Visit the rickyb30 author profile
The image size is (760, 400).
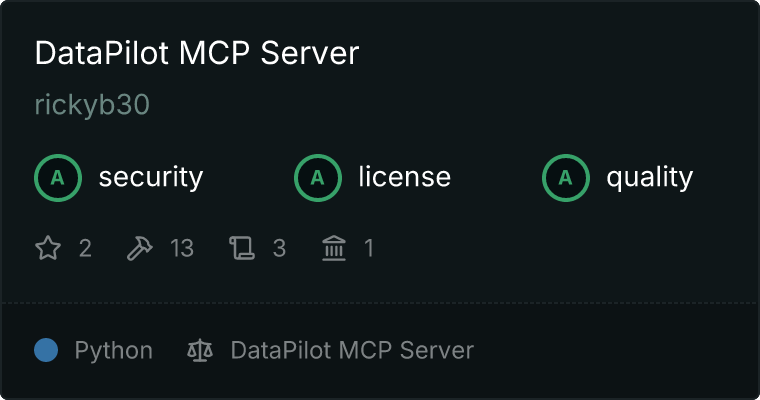tap(92, 105)
